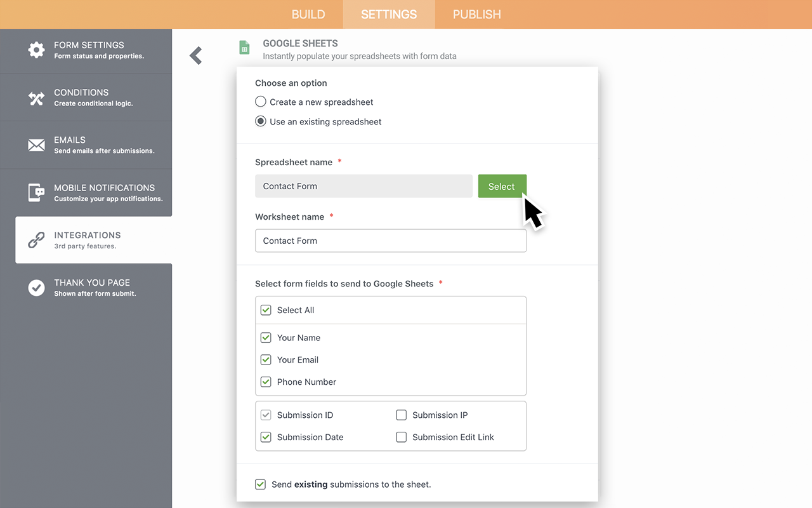Open Emails via the envelope icon
The height and width of the screenshot is (508, 812).
click(x=37, y=145)
